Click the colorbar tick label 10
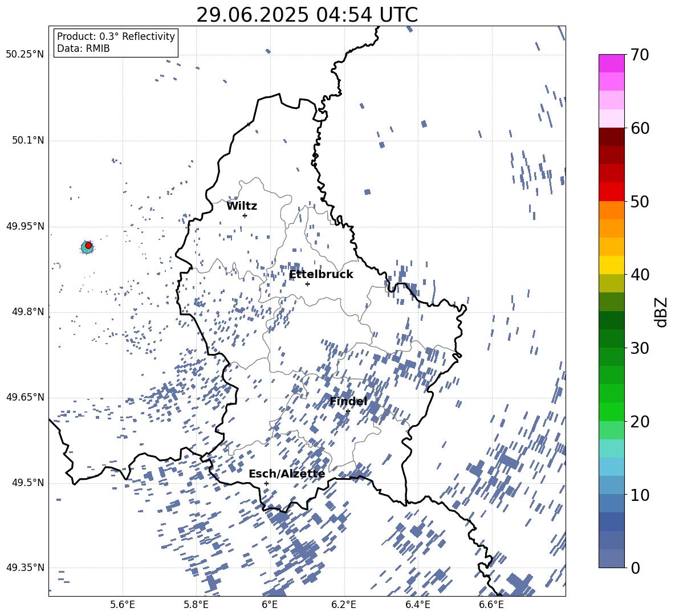Screen dimensions: 675x616 640,495
